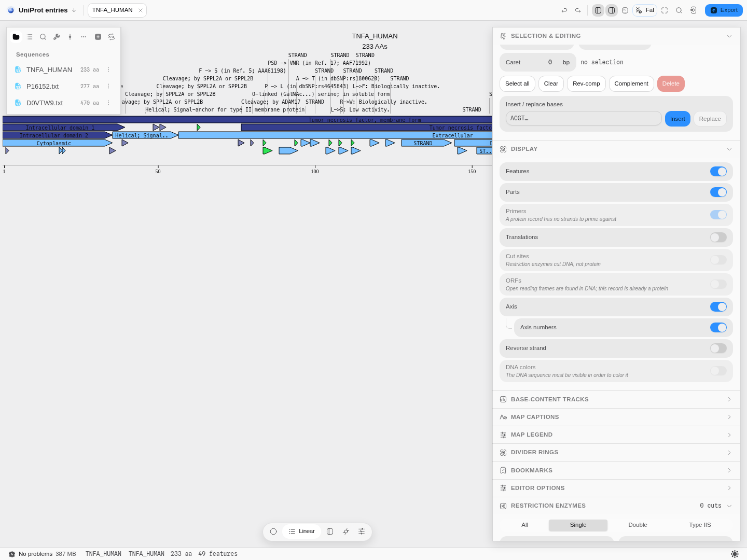Turn off the Features display toggle
The height and width of the screenshot is (560, 747).
click(x=718, y=172)
